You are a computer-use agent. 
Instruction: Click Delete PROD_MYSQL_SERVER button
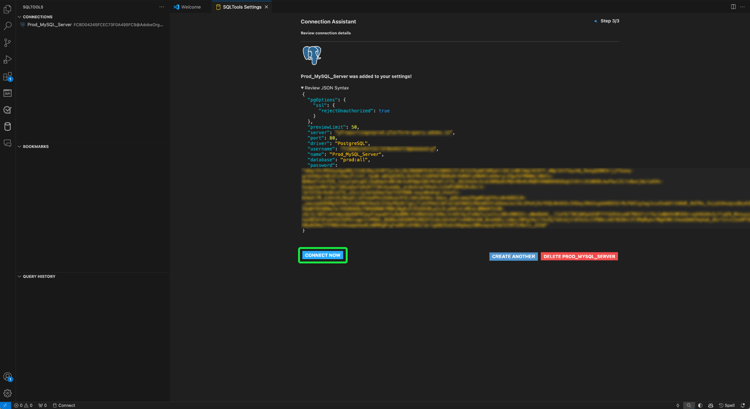pyautogui.click(x=579, y=256)
